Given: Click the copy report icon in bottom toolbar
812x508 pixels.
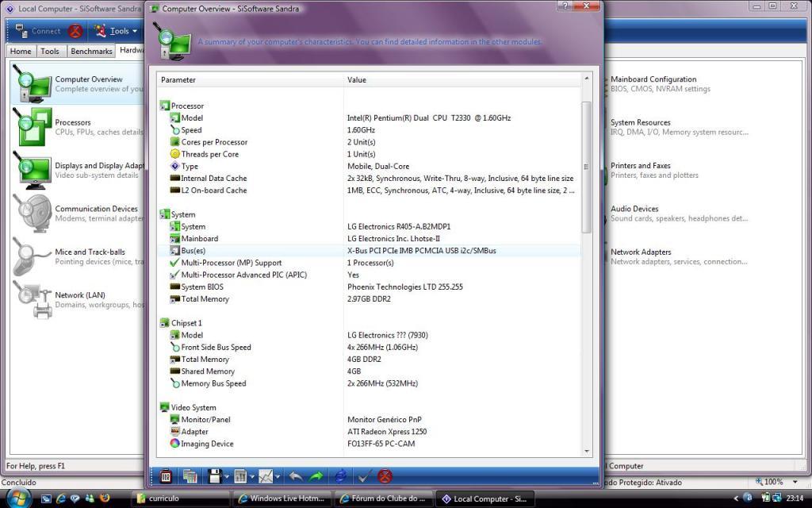Looking at the screenshot, I should (190, 476).
